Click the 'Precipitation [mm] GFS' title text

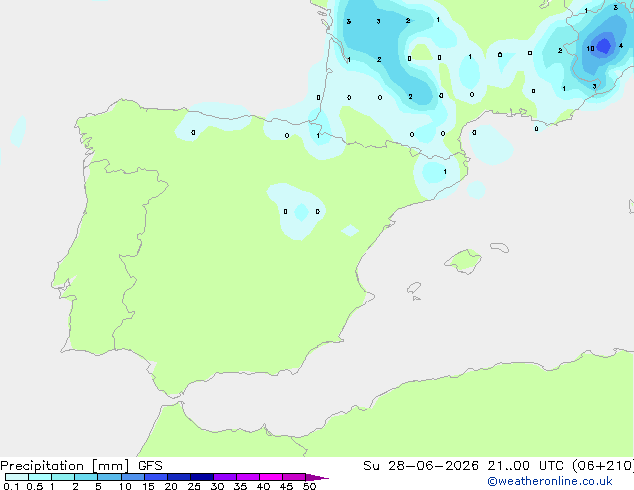tap(81, 466)
